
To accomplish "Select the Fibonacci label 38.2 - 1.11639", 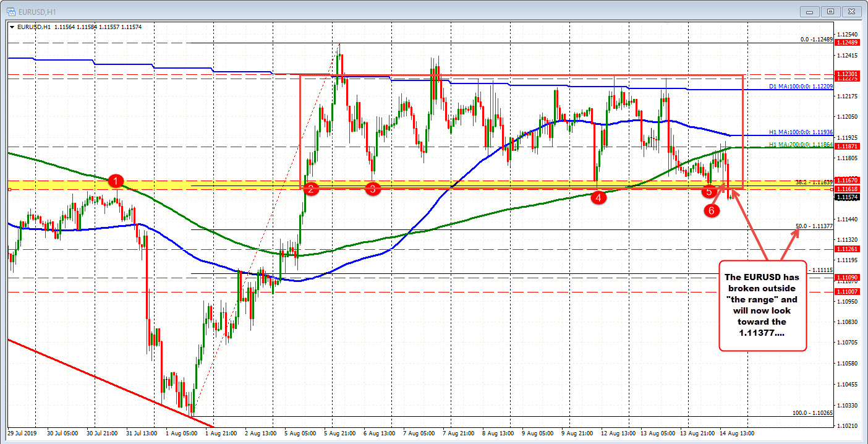I will coord(814,182).
